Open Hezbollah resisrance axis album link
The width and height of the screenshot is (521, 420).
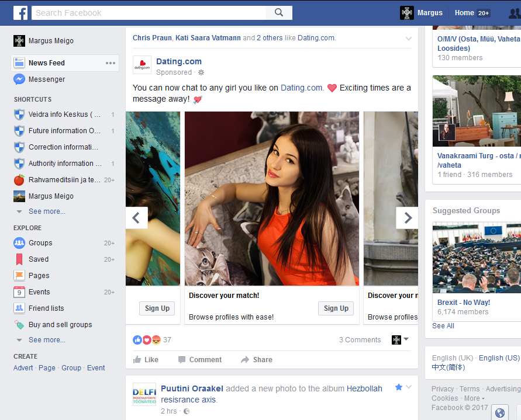coord(271,394)
